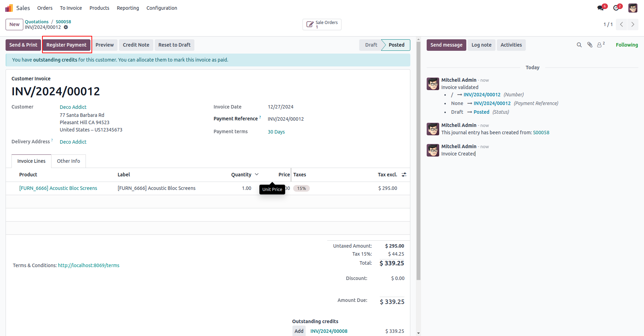Open optional columns settings icon in table header
Viewport: 644px width, 336px height.
click(404, 175)
